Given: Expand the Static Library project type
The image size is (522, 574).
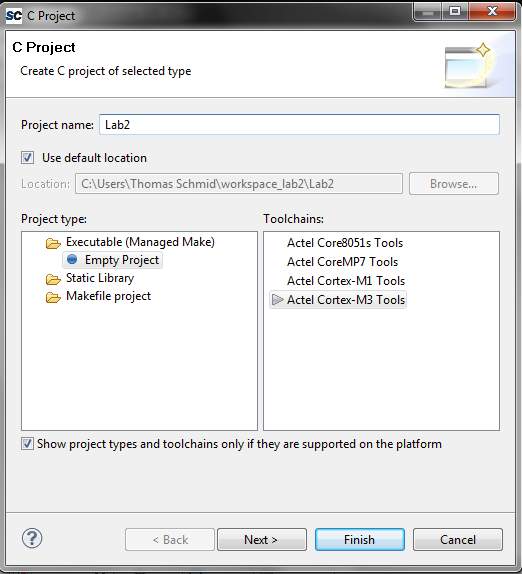Looking at the screenshot, I should coord(100,278).
